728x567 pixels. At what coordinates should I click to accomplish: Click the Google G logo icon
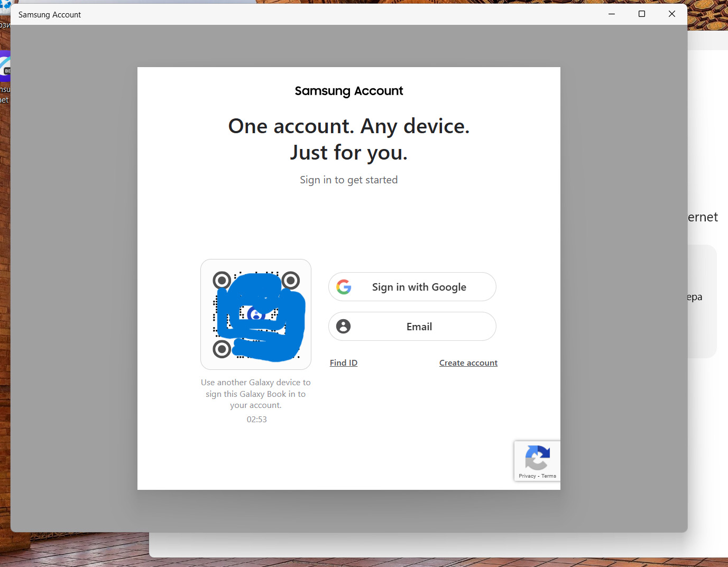click(344, 287)
